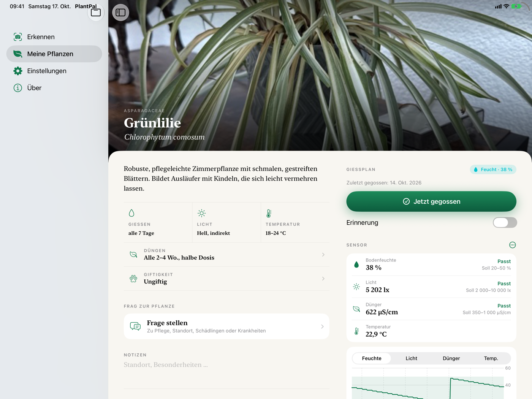The width and height of the screenshot is (532, 399).
Task: Select the Temp. chart tab
Action: pos(491,358)
